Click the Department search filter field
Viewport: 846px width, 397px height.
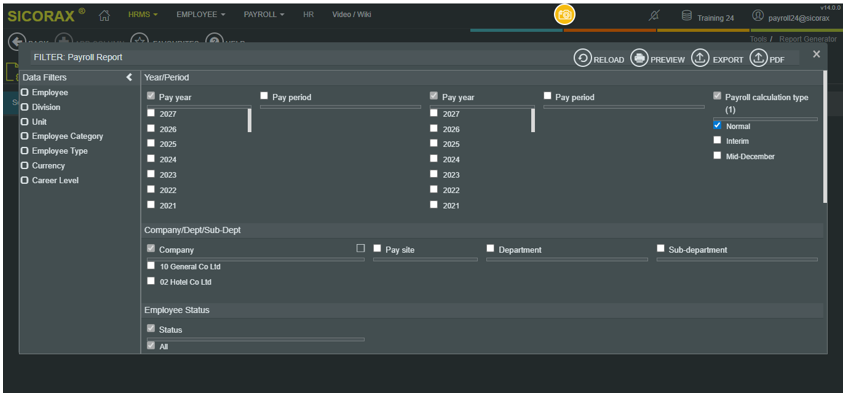tap(567, 259)
